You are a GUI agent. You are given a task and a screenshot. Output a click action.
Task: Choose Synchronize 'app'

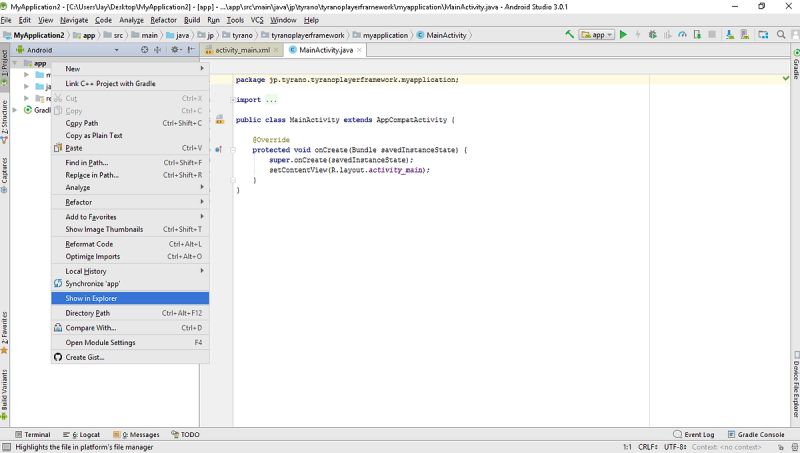point(130,284)
